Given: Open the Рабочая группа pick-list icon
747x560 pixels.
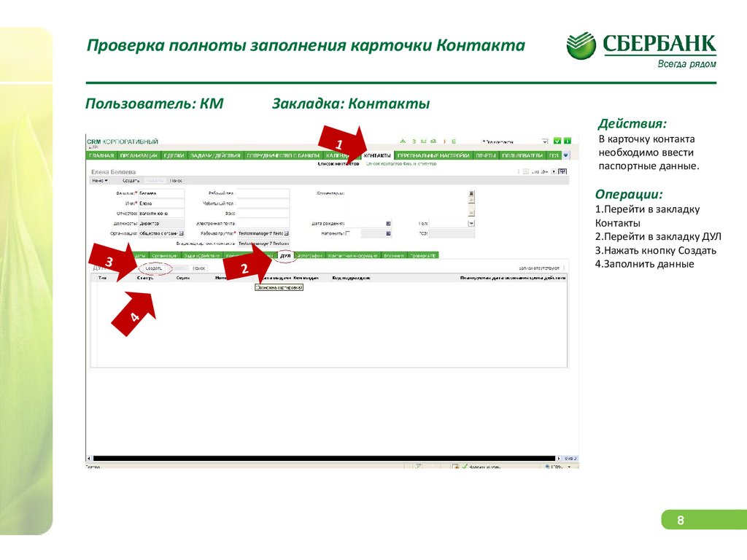Looking at the screenshot, I should click(286, 233).
